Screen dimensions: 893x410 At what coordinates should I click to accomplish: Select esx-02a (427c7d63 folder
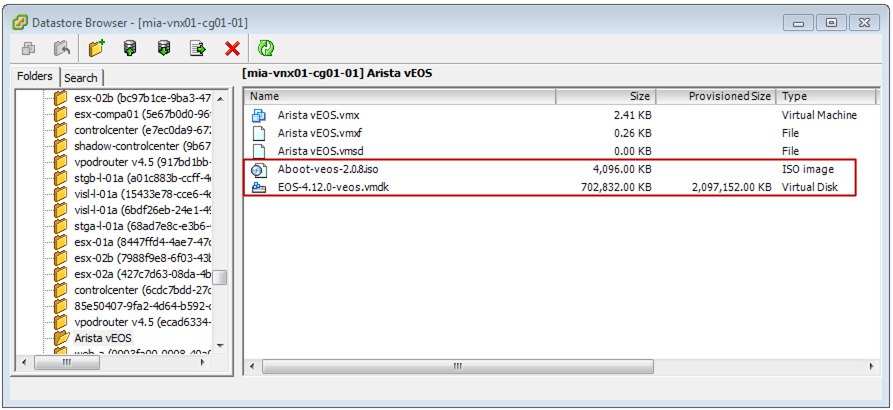tap(143, 274)
